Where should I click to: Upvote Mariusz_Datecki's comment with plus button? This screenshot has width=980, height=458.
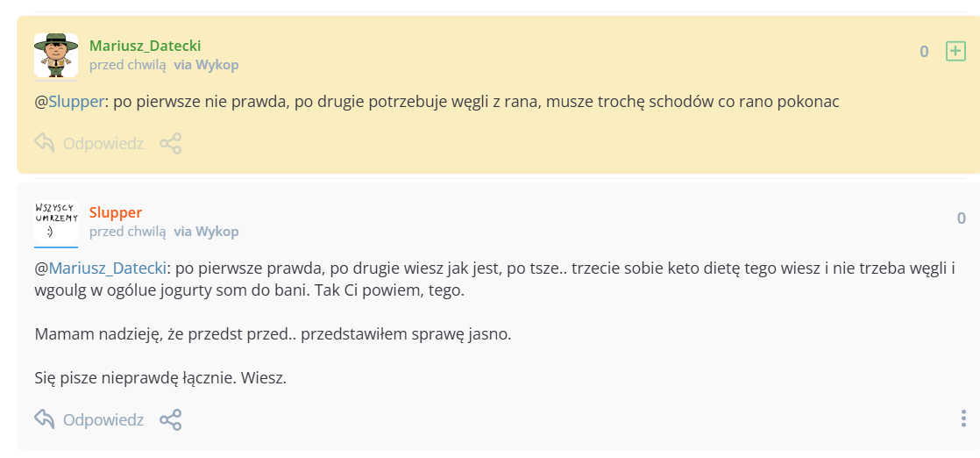click(955, 52)
